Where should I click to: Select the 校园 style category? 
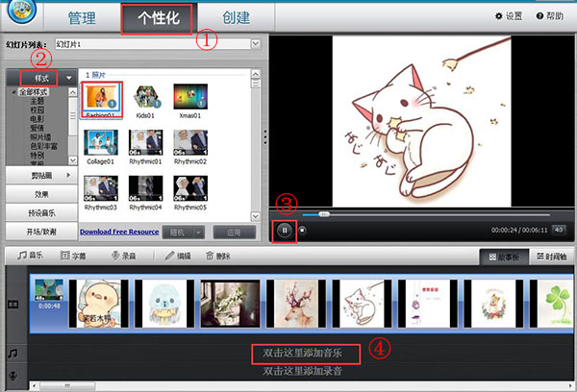tap(37, 110)
